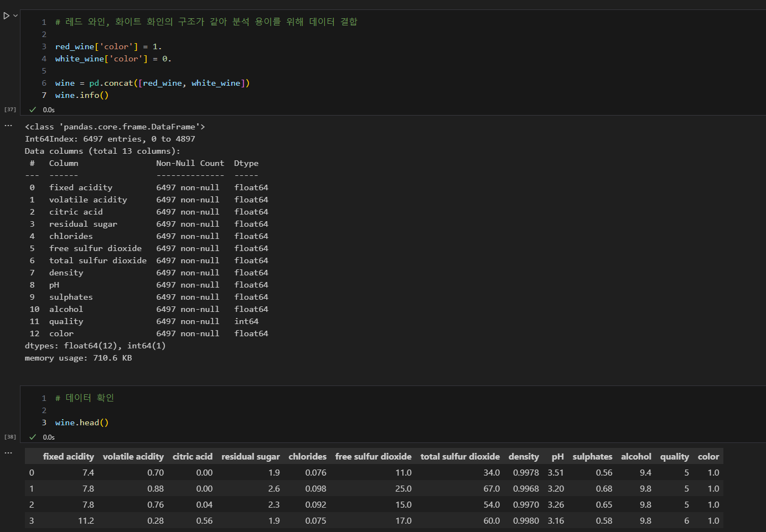Run the first code cell
The height and width of the screenshot is (532, 766).
click(x=6, y=15)
